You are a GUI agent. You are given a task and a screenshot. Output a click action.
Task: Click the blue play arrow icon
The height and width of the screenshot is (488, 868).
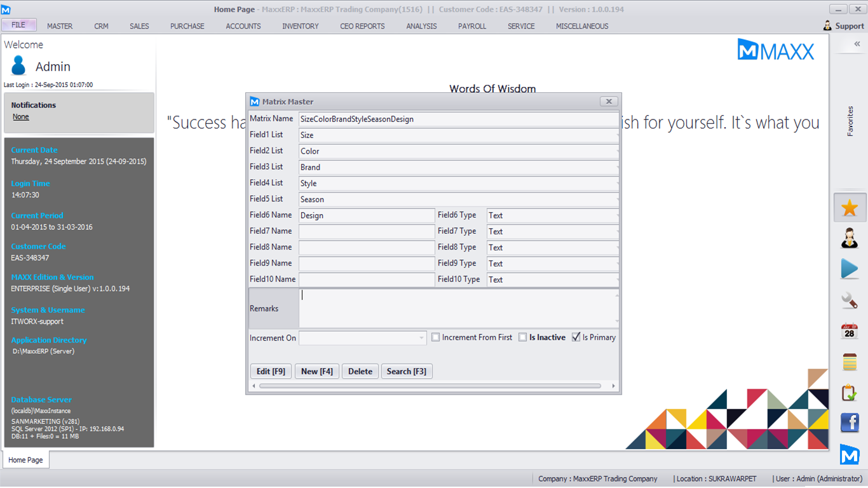[x=850, y=269]
